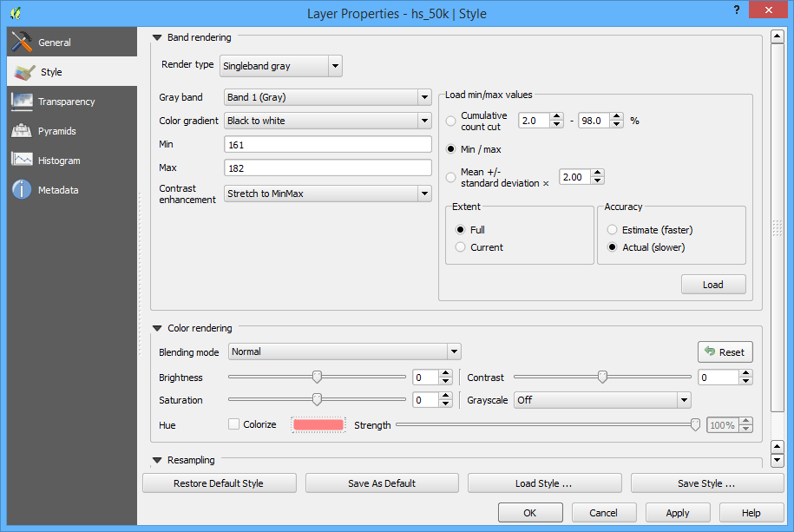Increase the Saturation spinbox value

click(446, 397)
